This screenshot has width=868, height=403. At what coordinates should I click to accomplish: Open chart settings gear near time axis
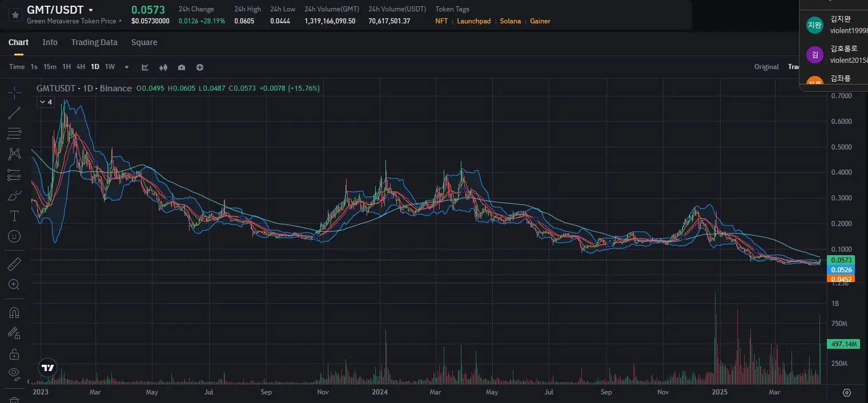tap(847, 393)
